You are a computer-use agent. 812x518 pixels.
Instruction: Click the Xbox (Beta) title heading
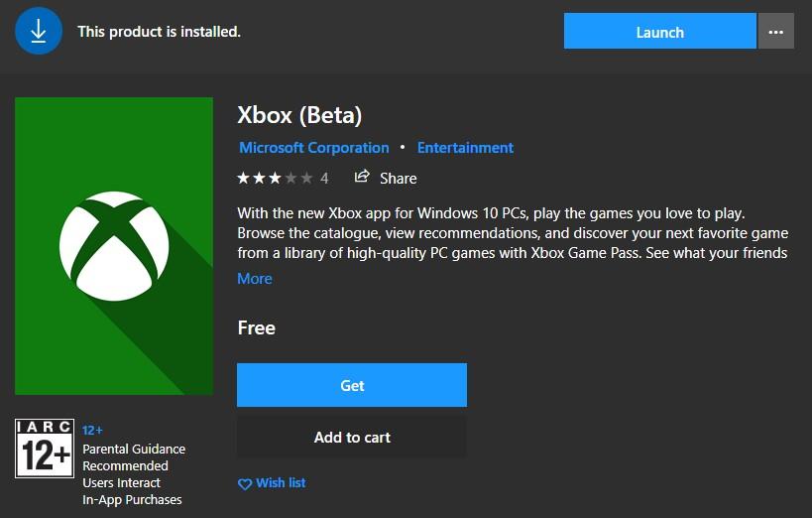click(x=299, y=114)
